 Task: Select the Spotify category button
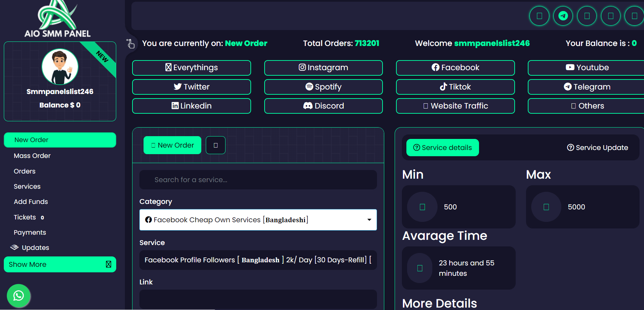pos(323,87)
